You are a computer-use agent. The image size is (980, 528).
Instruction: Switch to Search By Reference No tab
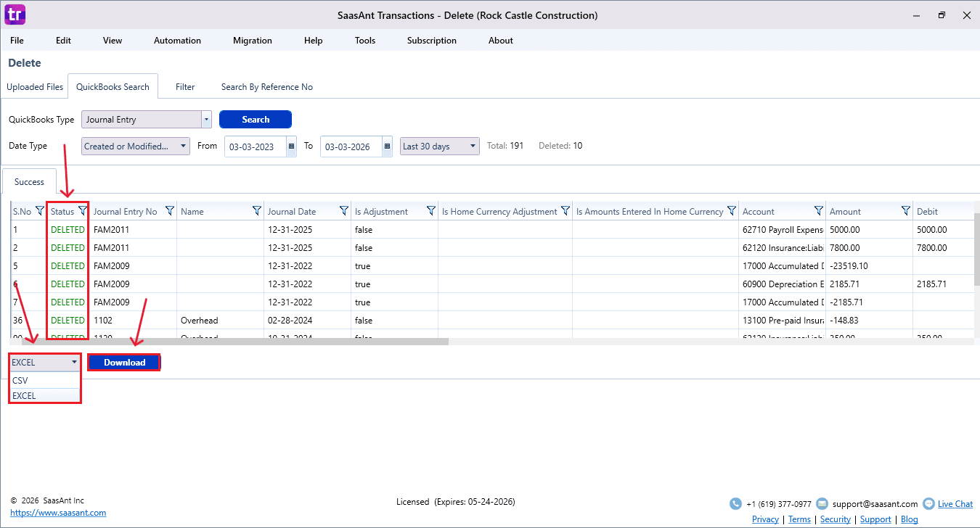coord(266,87)
